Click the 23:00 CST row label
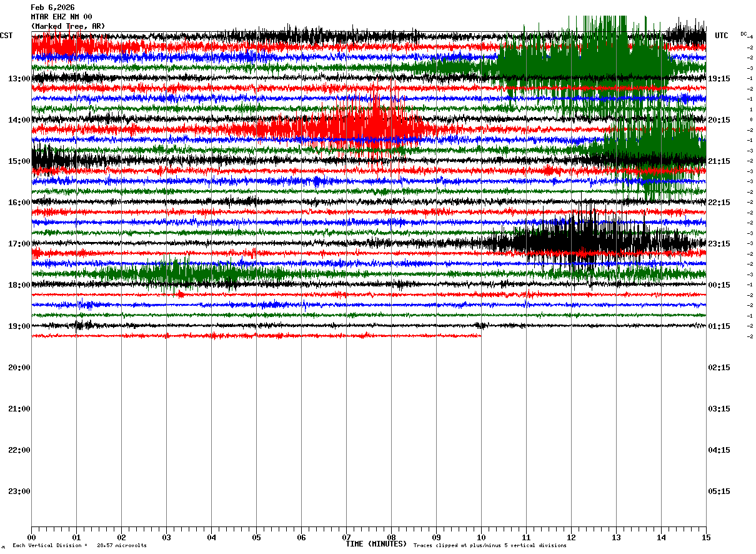Image resolution: width=756 pixels, height=554 pixels. (19, 491)
